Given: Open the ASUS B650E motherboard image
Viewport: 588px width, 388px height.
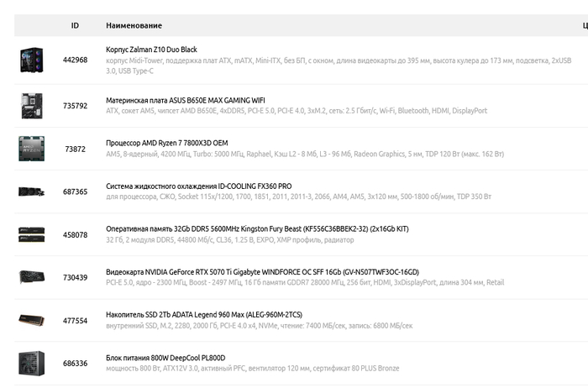Looking at the screenshot, I should click(x=32, y=106).
